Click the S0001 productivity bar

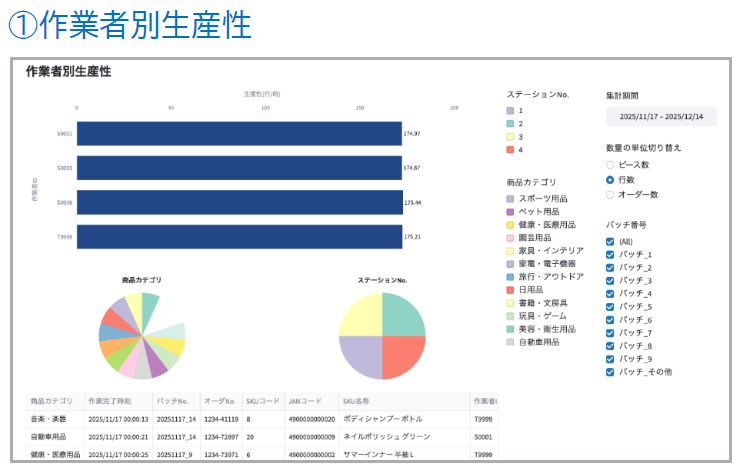[x=239, y=134]
